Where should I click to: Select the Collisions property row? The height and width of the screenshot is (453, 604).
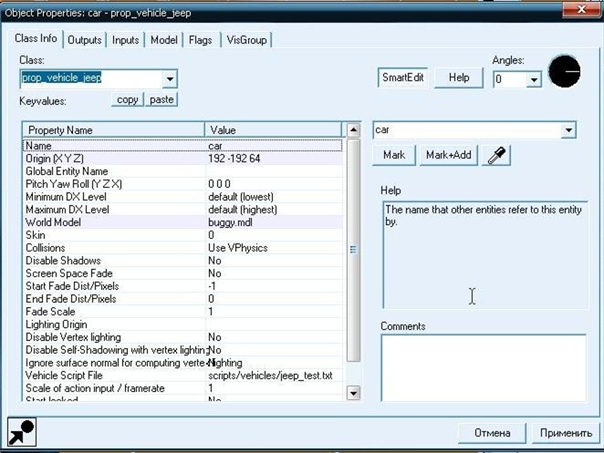[x=183, y=248]
